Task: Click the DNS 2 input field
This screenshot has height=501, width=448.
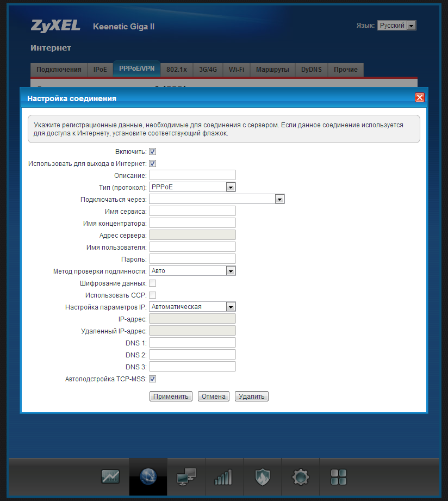Action: (192, 355)
